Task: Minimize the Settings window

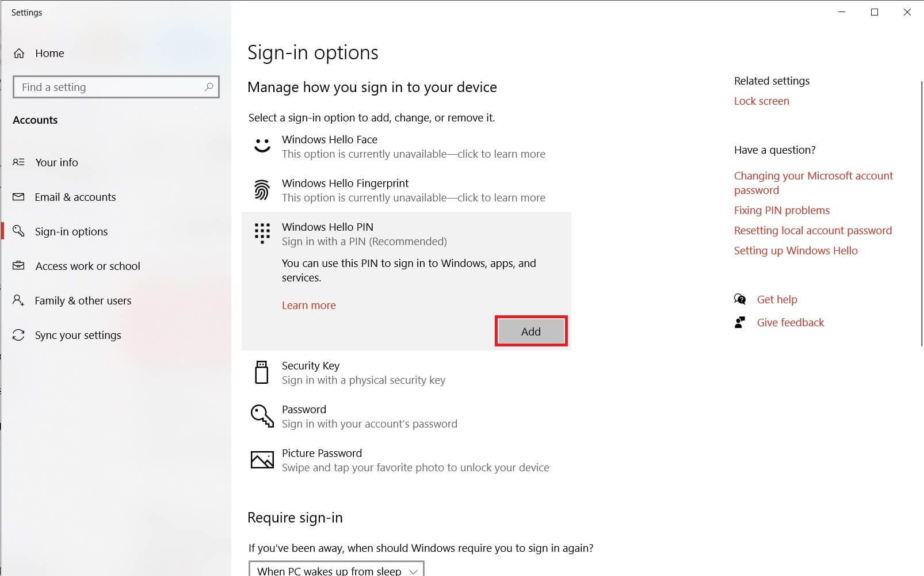Action: tap(842, 12)
